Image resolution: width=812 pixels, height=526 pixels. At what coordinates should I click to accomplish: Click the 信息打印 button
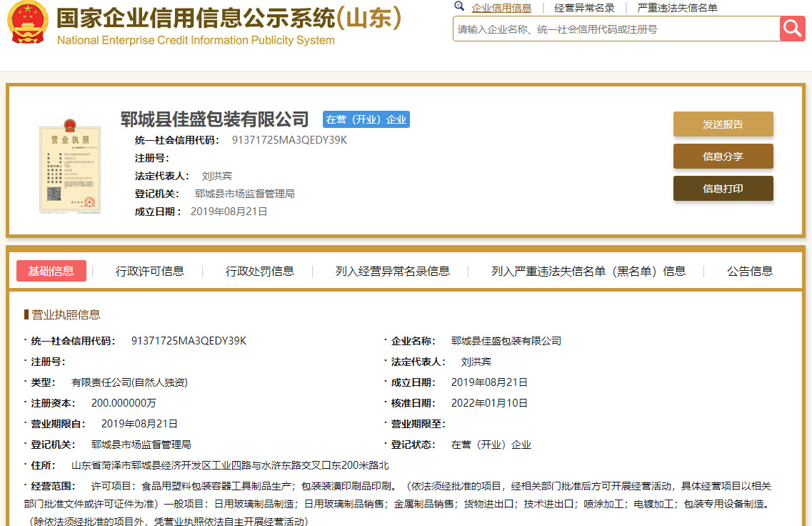(x=723, y=189)
